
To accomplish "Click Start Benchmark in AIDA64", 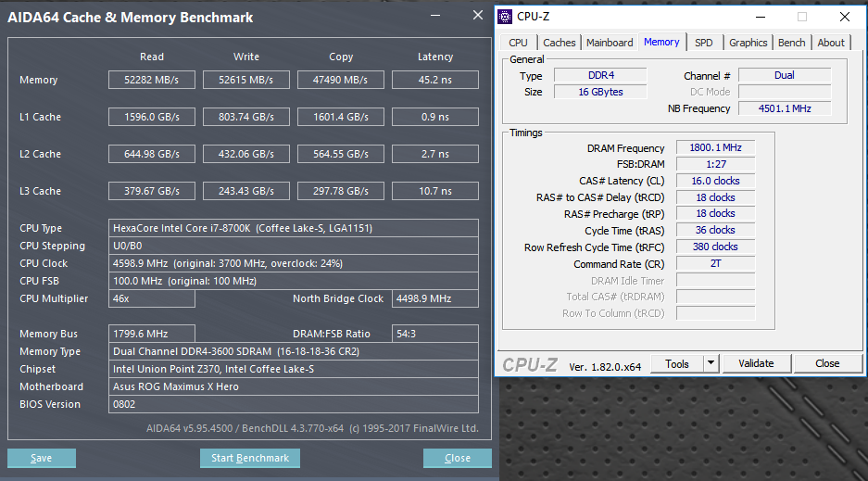I will (250, 458).
